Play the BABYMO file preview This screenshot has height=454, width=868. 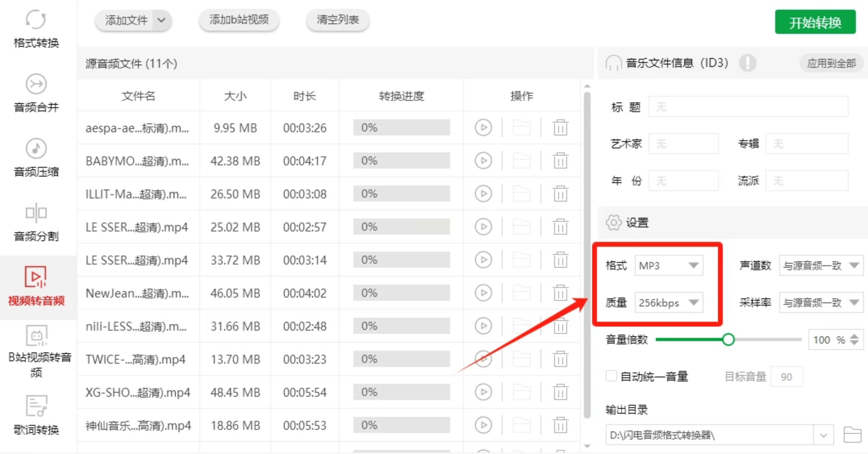point(483,161)
